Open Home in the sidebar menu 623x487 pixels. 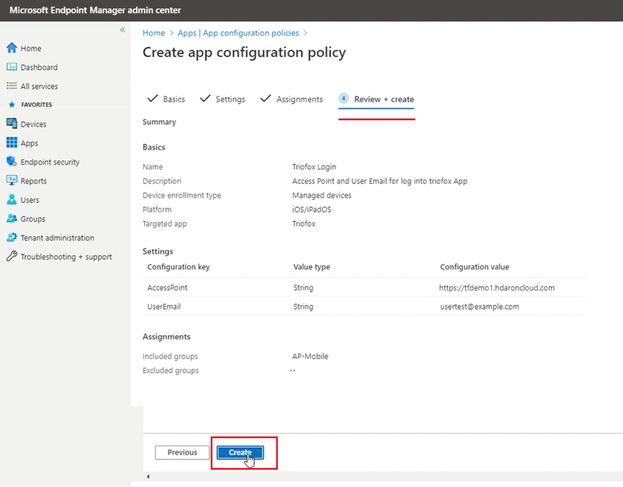tap(31, 48)
